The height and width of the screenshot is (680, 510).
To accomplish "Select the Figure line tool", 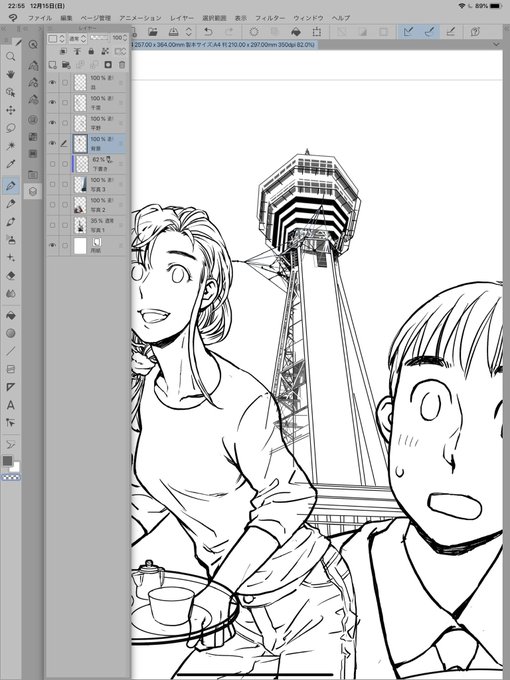I will (x=11, y=351).
